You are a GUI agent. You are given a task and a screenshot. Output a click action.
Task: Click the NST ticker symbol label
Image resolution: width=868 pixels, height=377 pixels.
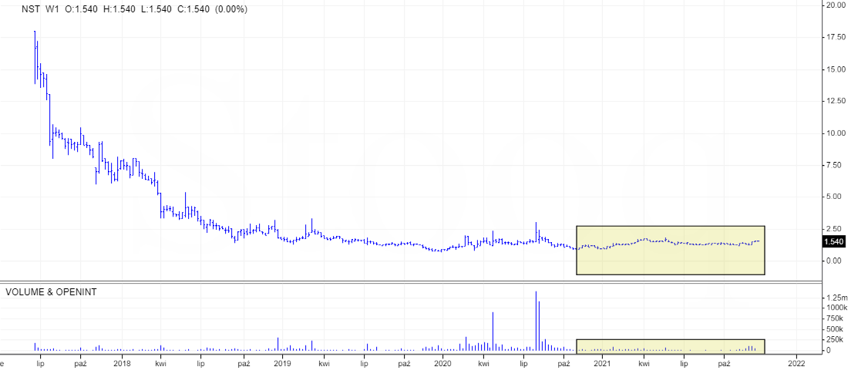coord(29,9)
